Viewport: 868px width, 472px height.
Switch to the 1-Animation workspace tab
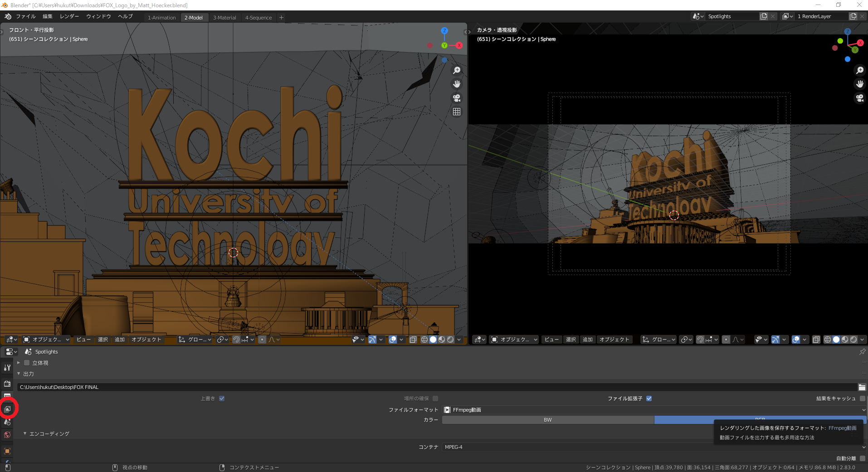161,18
